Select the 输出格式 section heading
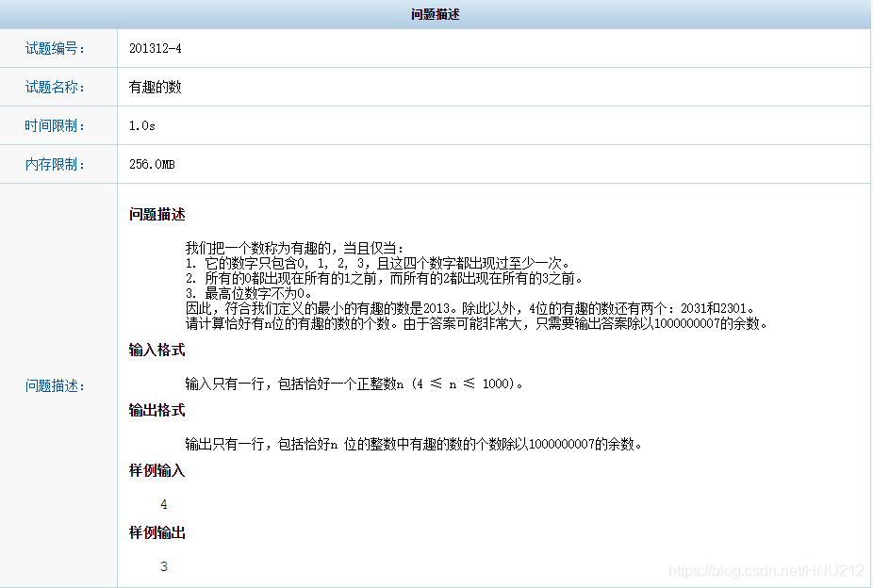Viewport: 873px width, 588px height. click(159, 410)
